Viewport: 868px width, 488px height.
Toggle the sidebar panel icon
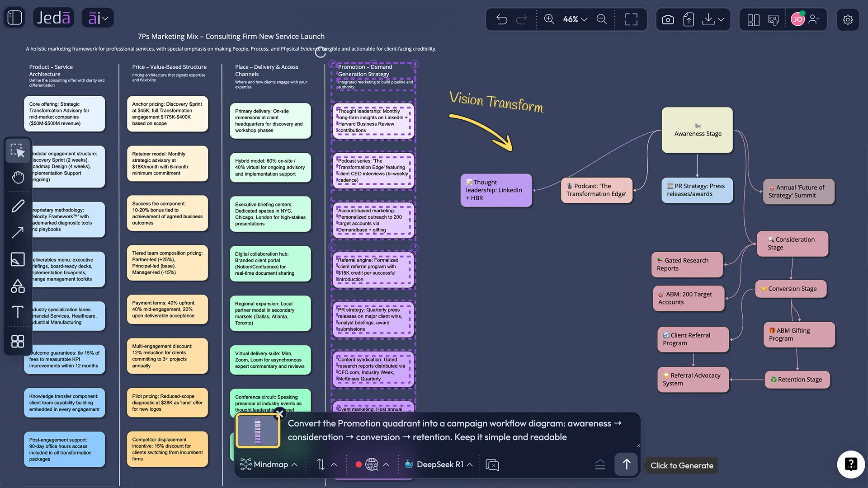pos(14,18)
